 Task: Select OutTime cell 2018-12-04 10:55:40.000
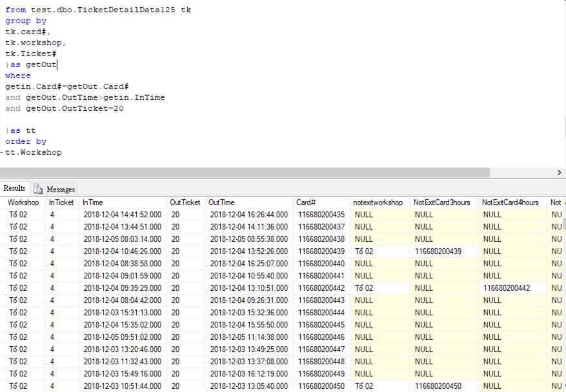(x=249, y=276)
